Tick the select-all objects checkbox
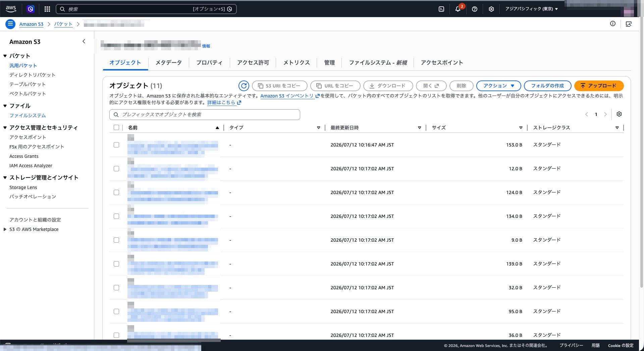 116,127
